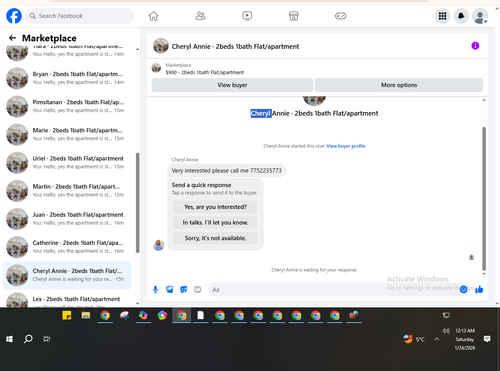Open Martin's apartment conversation

click(x=68, y=191)
